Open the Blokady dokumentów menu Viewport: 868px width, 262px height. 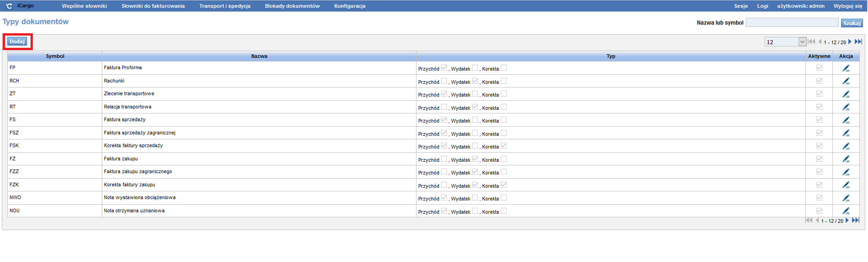pos(292,6)
